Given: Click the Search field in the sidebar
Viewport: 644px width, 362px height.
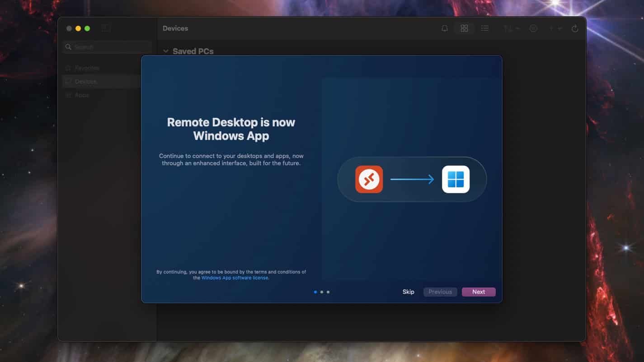Looking at the screenshot, I should point(107,47).
